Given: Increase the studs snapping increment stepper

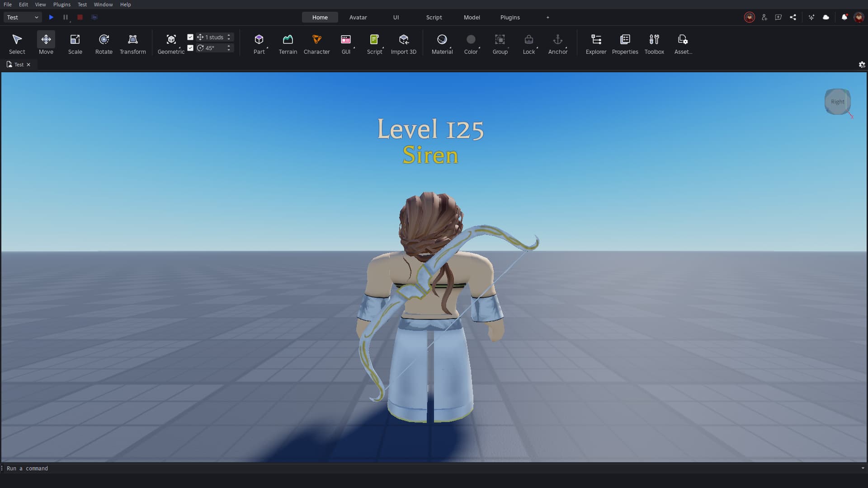Looking at the screenshot, I should [x=229, y=35].
